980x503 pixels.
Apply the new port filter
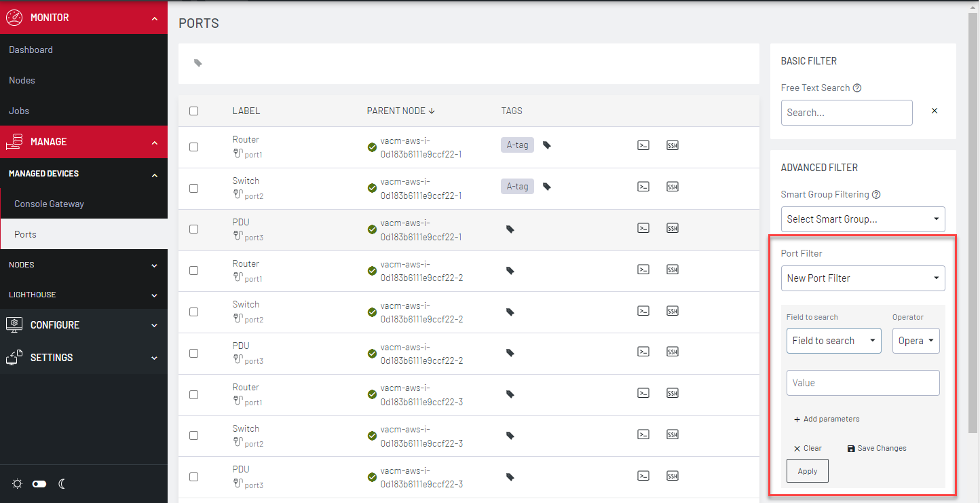point(807,470)
